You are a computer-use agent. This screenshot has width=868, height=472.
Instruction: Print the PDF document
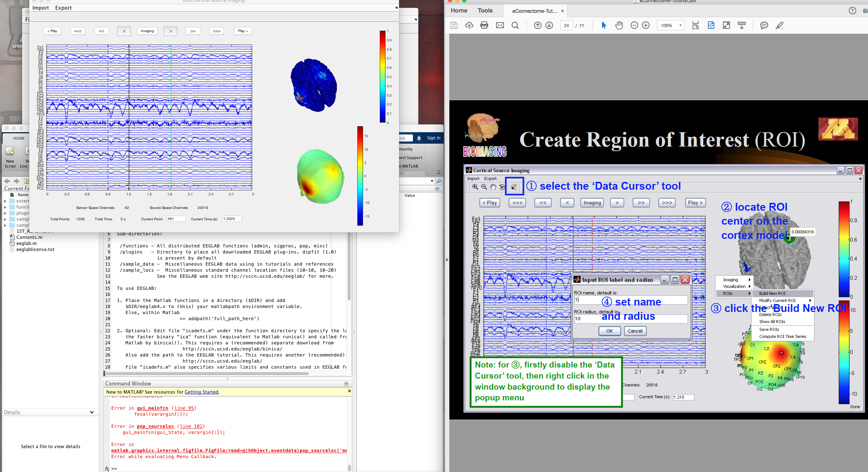[x=484, y=25]
